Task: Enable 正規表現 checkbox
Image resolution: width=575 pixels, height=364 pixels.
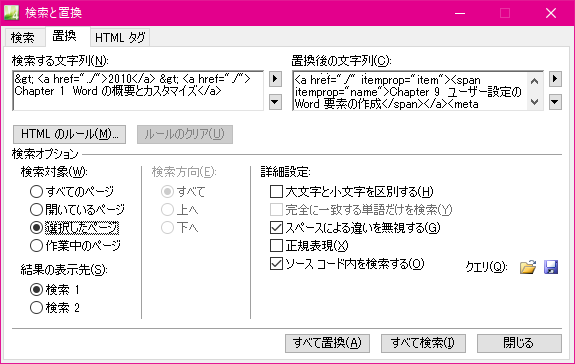Action: [309, 246]
